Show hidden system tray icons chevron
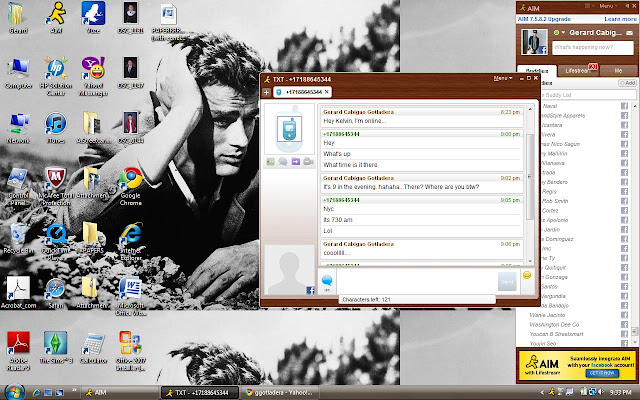Viewport: 640px width, 400px height. [x=542, y=393]
